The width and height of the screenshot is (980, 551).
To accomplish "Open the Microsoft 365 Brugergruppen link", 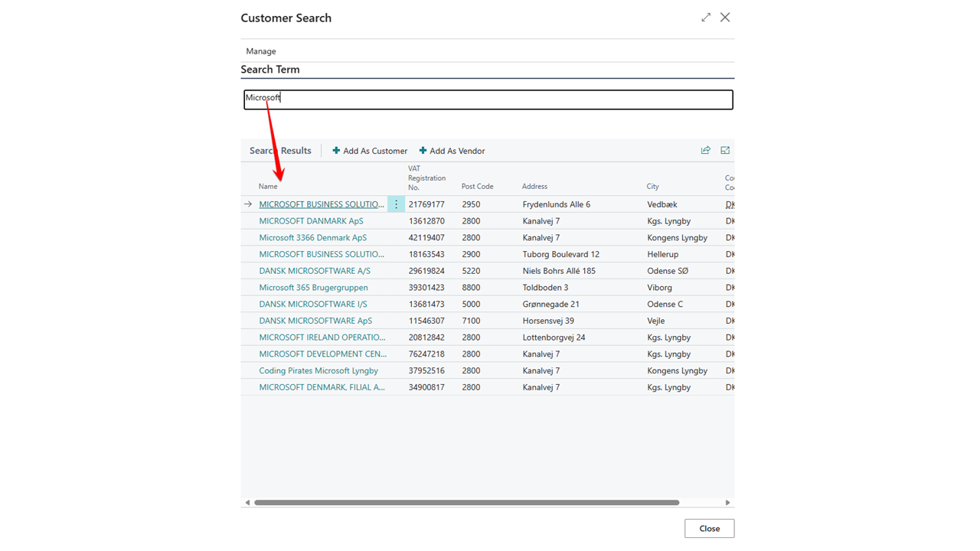I will pos(313,288).
